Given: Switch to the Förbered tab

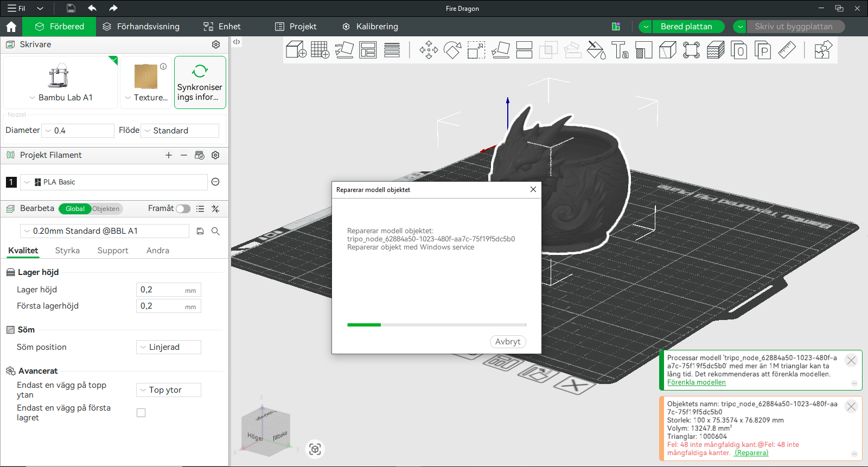Looking at the screenshot, I should point(60,27).
